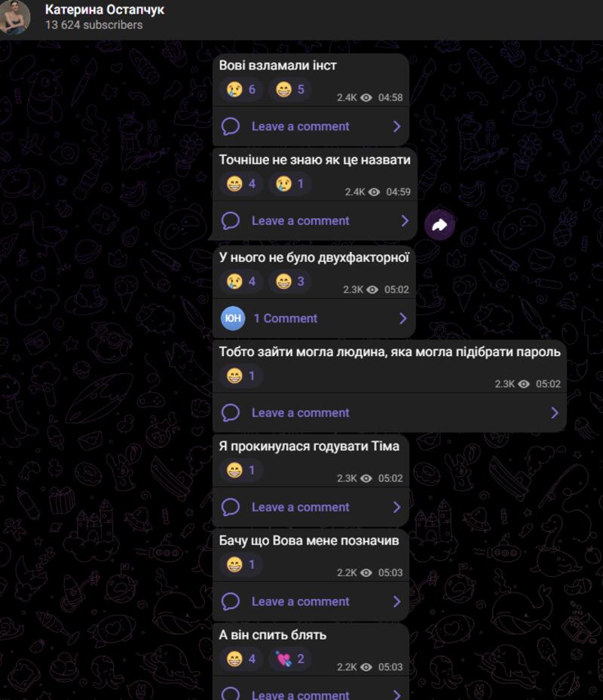
Task: Expand chevron under 'Я прокинулася годувати' post
Action: 396,507
